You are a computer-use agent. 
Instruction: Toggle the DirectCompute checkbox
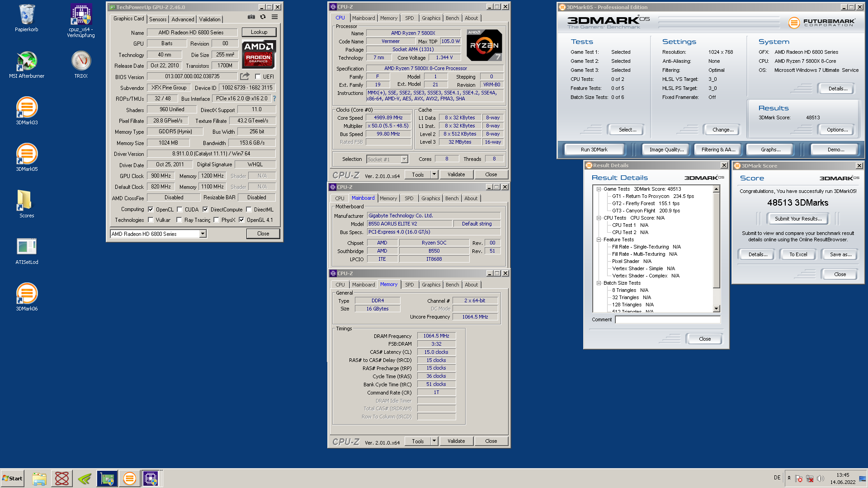click(x=205, y=210)
